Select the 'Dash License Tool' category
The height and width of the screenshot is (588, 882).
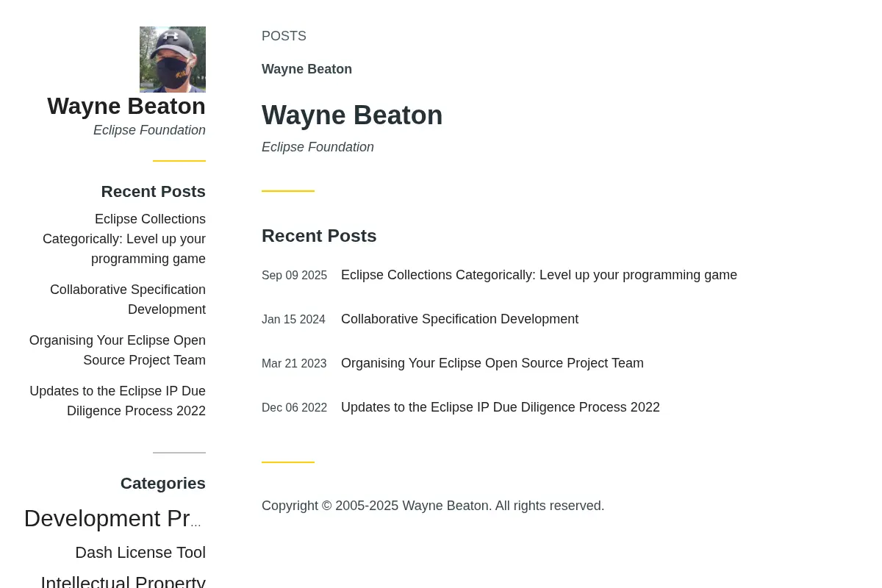tap(140, 552)
